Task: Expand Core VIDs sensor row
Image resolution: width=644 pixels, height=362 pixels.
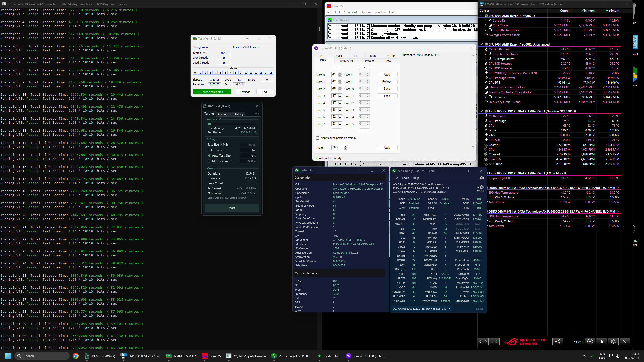Action: point(485,21)
